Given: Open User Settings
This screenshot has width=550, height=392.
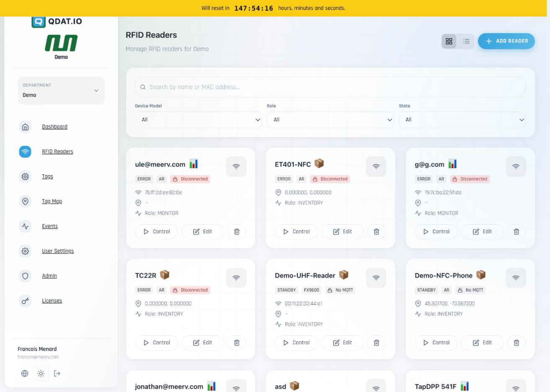Looking at the screenshot, I should (58, 251).
